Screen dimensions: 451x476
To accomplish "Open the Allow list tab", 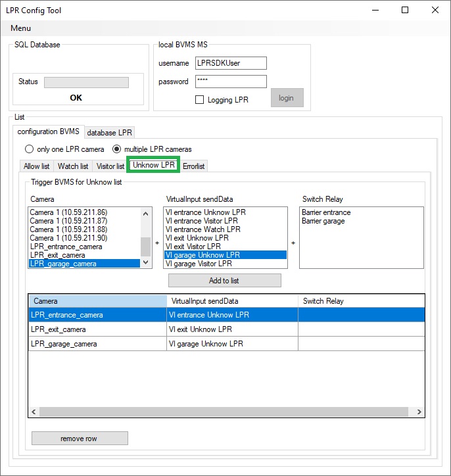I will pyautogui.click(x=37, y=166).
